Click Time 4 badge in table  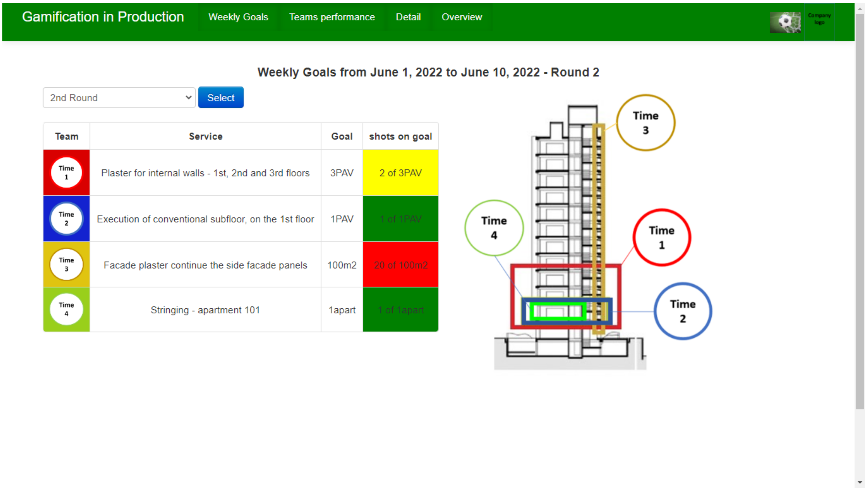(66, 309)
